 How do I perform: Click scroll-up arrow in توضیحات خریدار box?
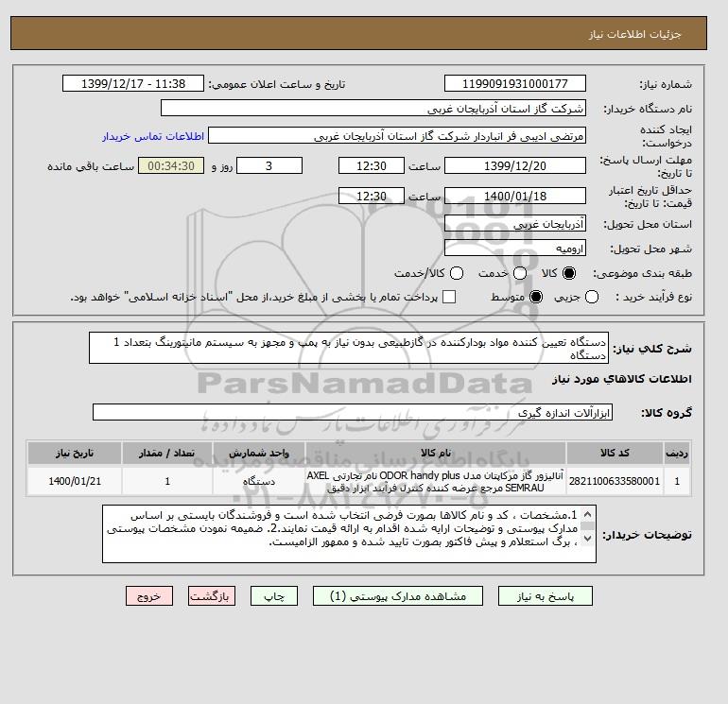(587, 515)
